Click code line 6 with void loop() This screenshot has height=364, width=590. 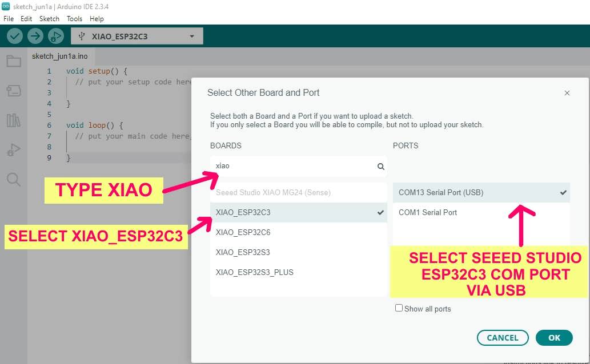pyautogui.click(x=94, y=125)
